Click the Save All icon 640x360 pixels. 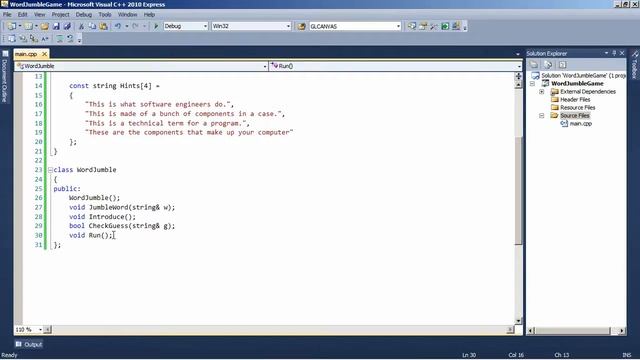point(67,26)
